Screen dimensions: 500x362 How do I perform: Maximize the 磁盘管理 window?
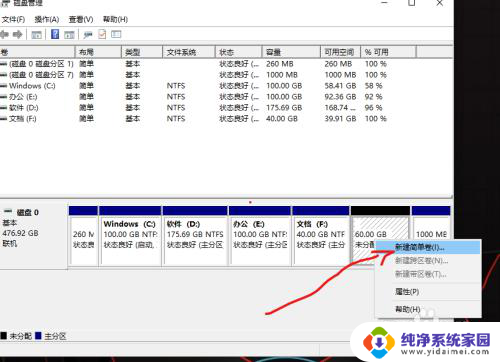tap(412, 3)
